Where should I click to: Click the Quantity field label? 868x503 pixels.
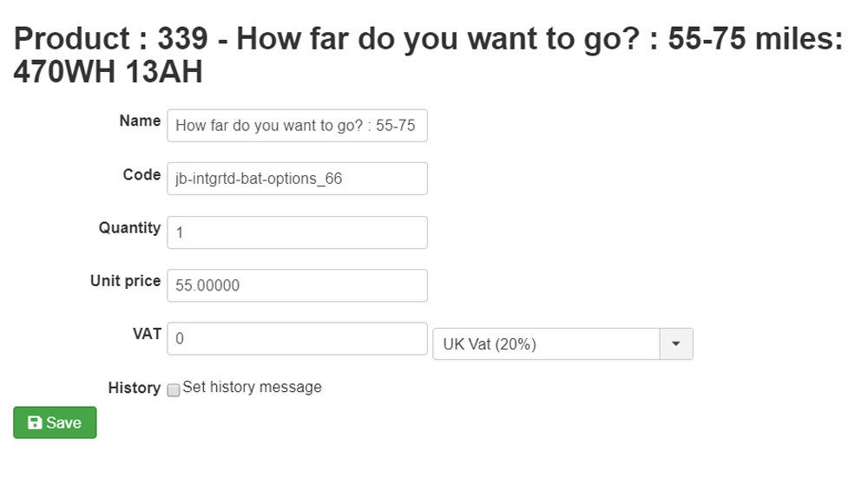129,228
